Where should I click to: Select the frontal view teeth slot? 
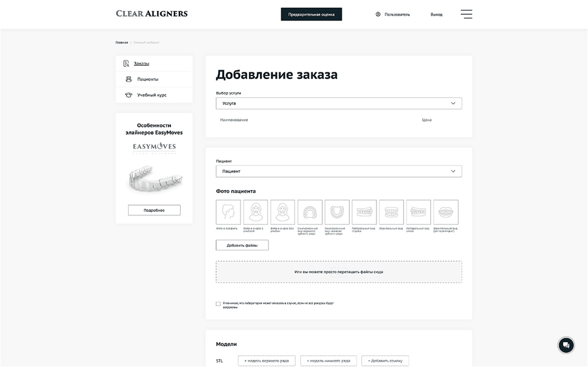tap(391, 212)
